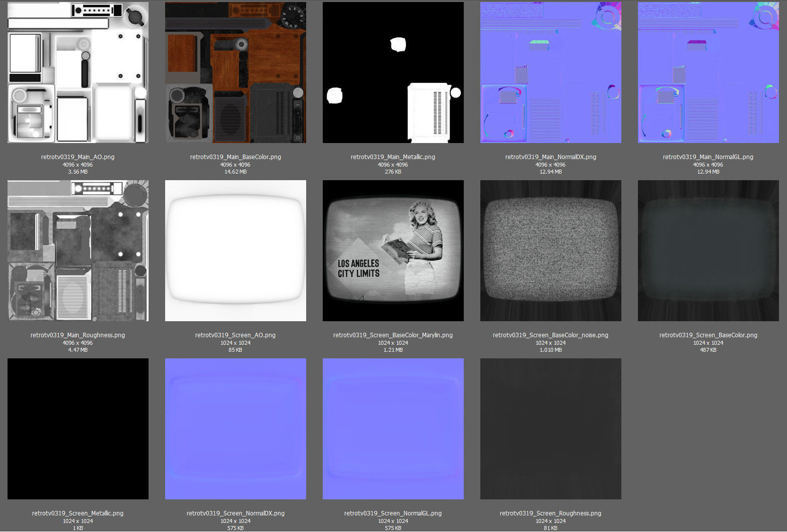Click file name retrotv0319_Screen_NormalGL.png
The width and height of the screenshot is (787, 532).
393,513
